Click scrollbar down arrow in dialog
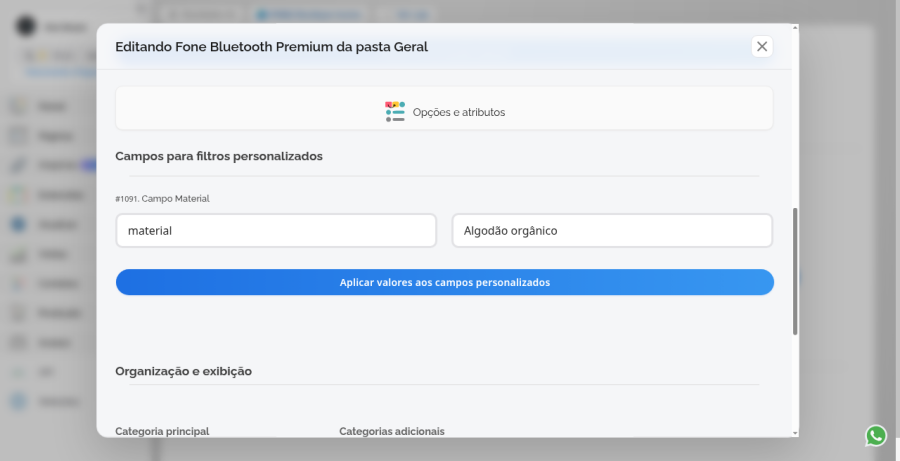Image resolution: width=900 pixels, height=461 pixels. coord(795,433)
